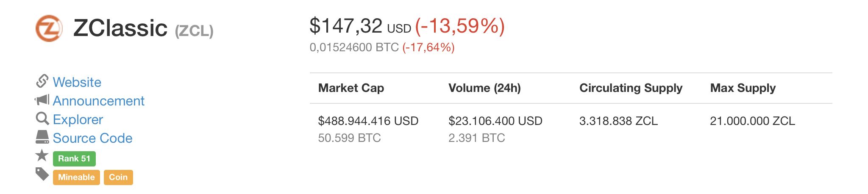Click the hard drive icon beside Source Code

pos(42,137)
